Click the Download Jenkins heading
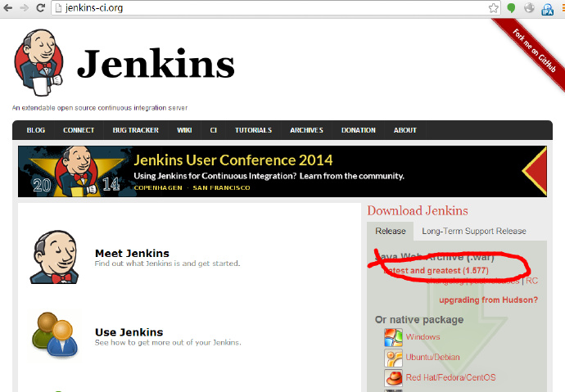 tap(418, 211)
